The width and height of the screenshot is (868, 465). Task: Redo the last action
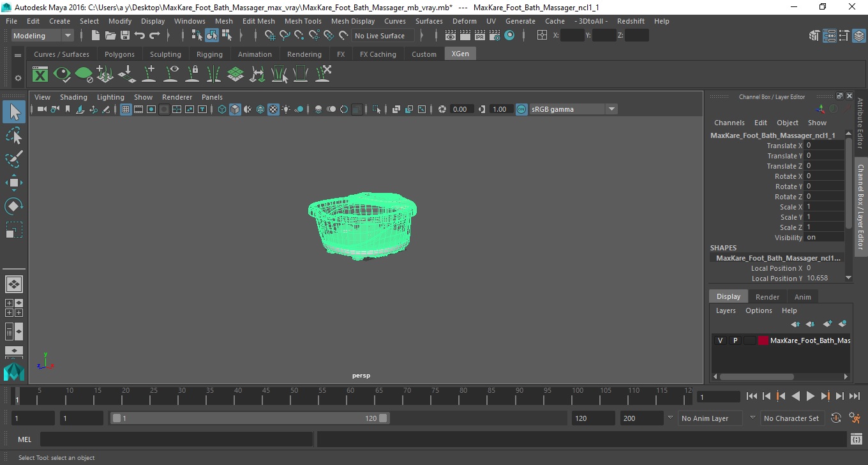154,36
